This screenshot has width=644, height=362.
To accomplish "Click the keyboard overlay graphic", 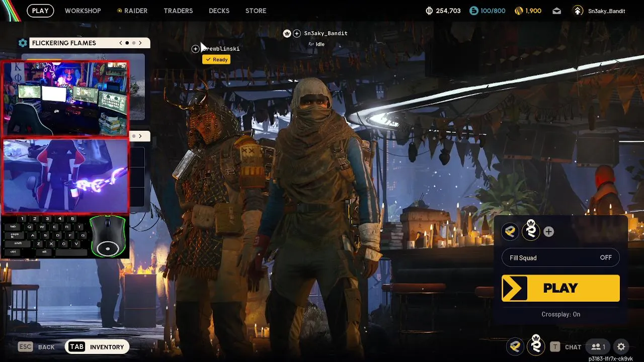I will (x=45, y=236).
